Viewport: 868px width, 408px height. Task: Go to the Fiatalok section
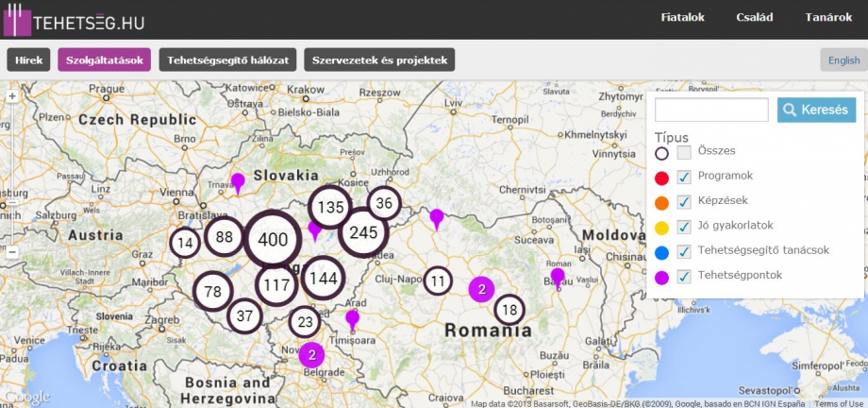682,17
